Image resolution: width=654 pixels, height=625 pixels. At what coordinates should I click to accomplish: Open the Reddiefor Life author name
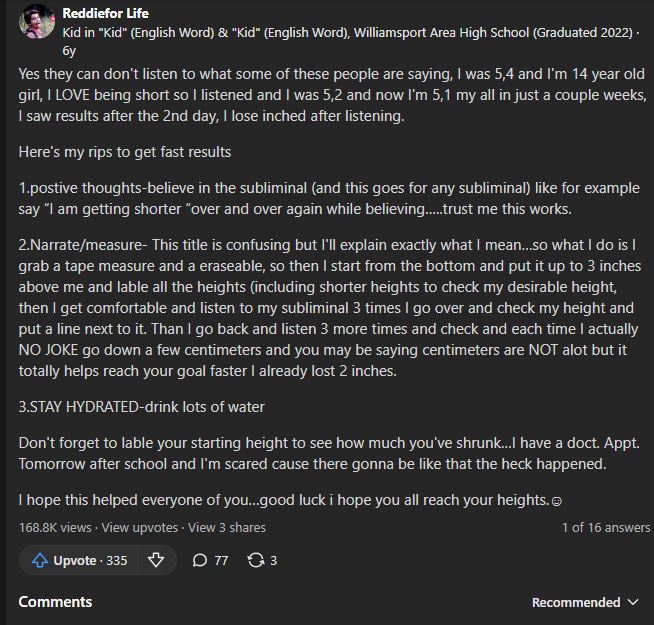click(x=106, y=13)
